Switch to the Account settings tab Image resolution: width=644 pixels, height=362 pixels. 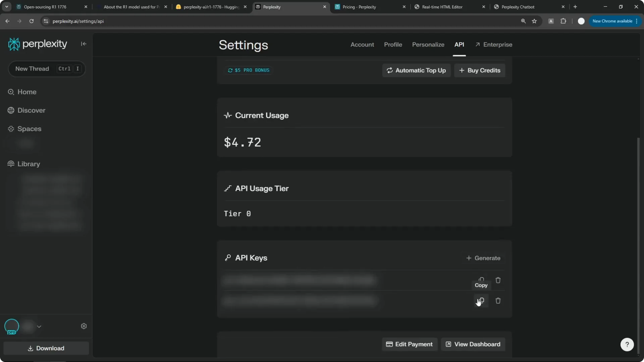coord(362,45)
